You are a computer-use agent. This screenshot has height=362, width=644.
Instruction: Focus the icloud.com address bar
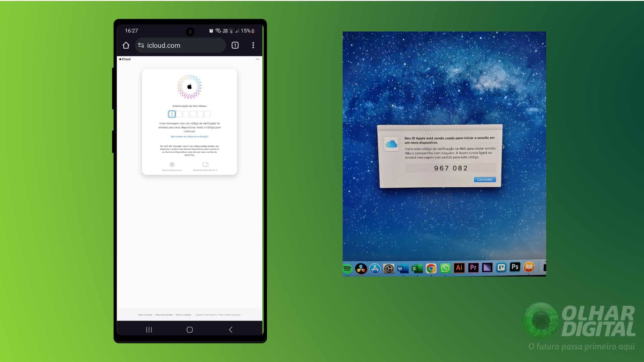tap(180, 45)
